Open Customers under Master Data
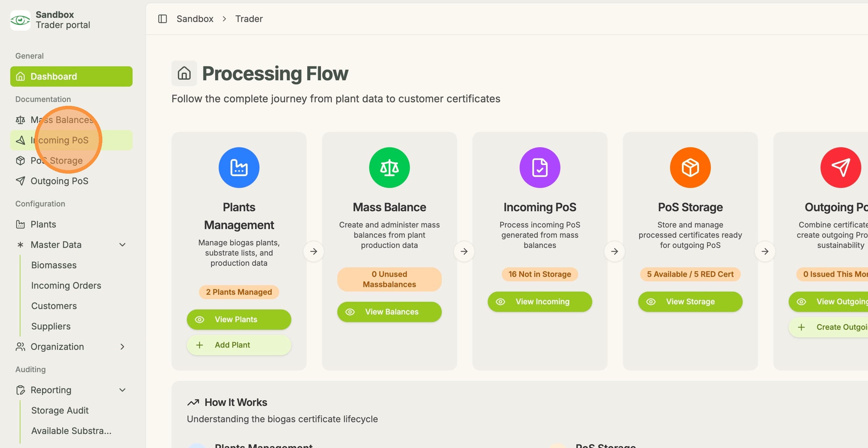Screen dimensions: 868x448 pos(54,306)
